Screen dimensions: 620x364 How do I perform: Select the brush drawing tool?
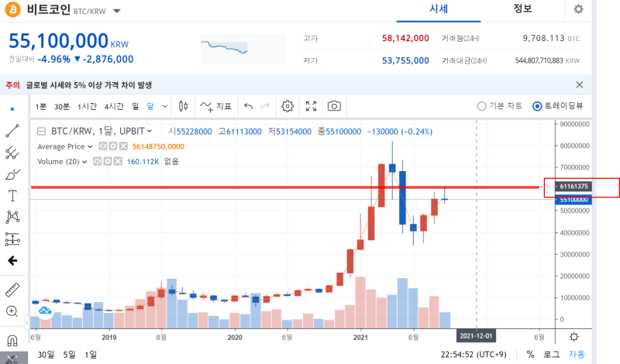(x=12, y=174)
